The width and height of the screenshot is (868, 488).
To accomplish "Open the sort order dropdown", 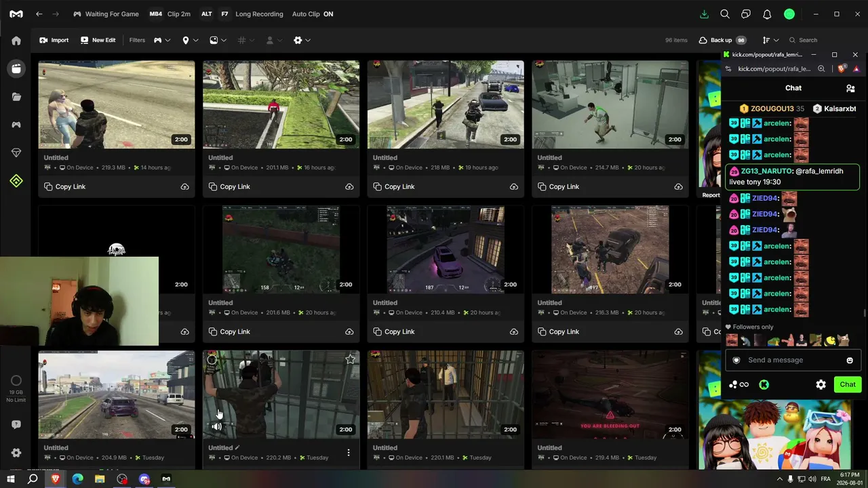I will pyautogui.click(x=770, y=40).
